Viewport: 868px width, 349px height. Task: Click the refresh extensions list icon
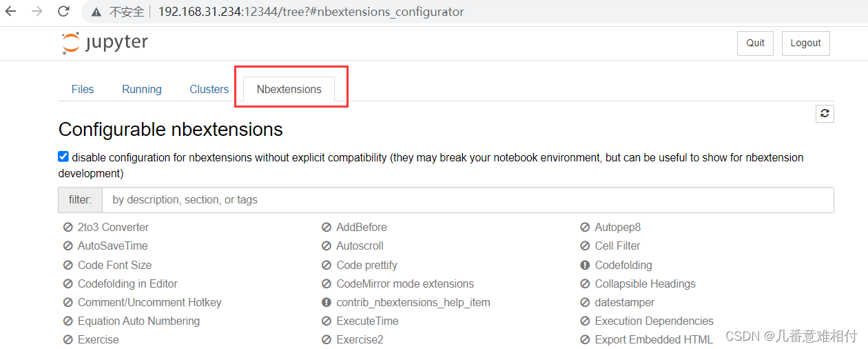[825, 114]
